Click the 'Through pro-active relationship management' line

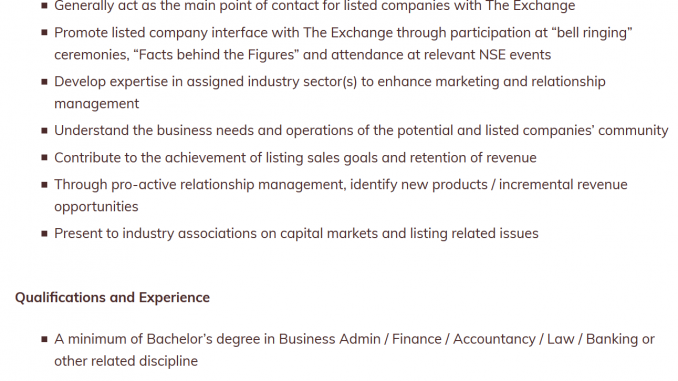(x=341, y=185)
